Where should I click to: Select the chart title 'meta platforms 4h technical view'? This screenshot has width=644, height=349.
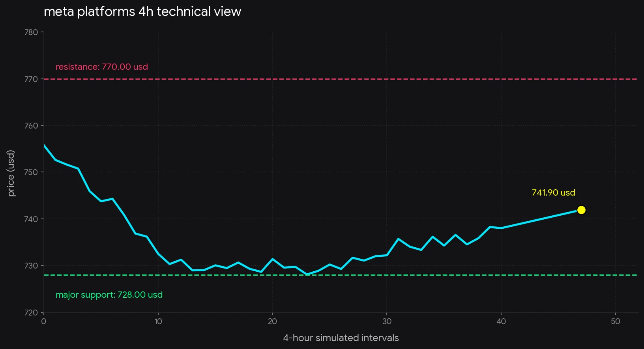(142, 11)
